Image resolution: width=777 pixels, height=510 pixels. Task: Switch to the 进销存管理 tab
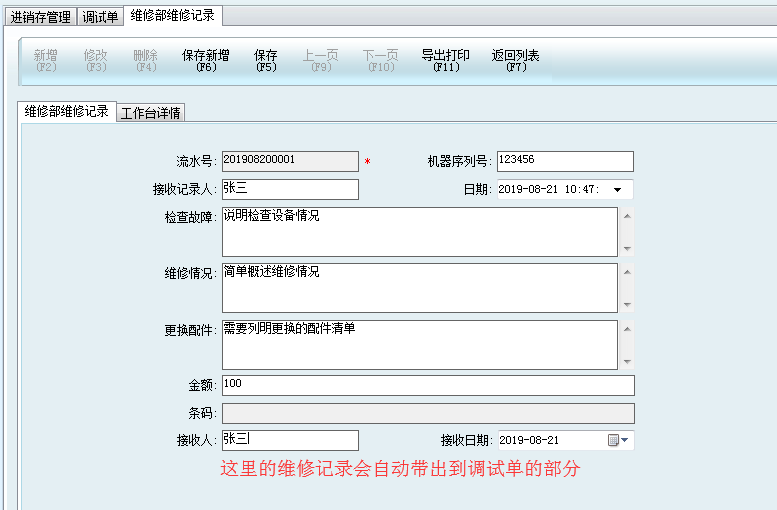click(x=39, y=17)
